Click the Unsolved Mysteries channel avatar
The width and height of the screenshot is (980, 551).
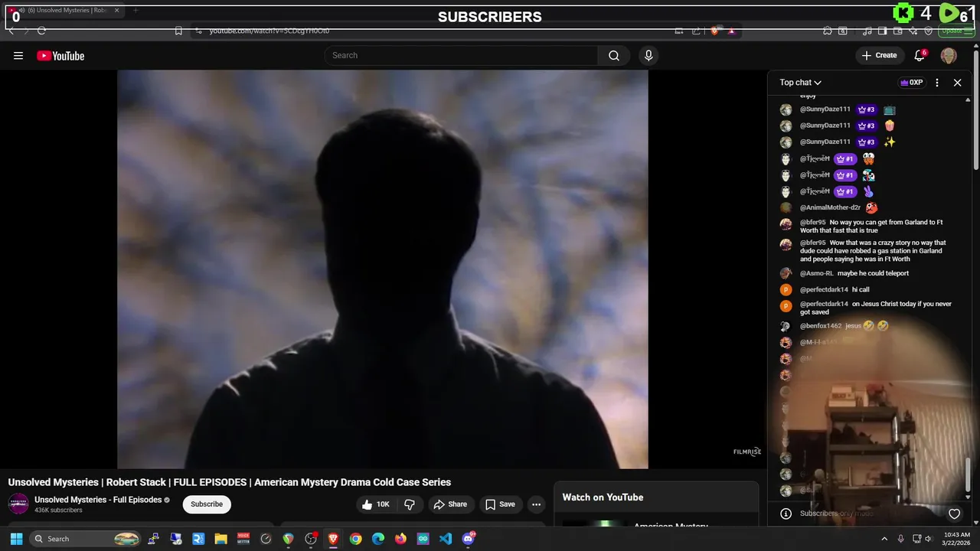pos(18,504)
